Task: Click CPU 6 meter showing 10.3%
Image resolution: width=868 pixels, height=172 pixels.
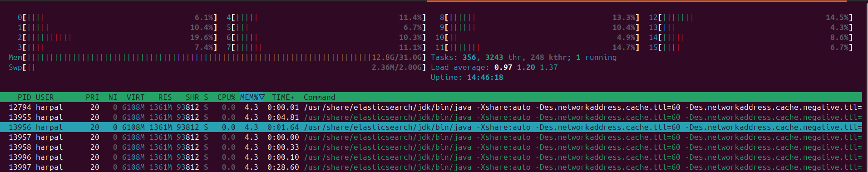Action: tap(326, 37)
